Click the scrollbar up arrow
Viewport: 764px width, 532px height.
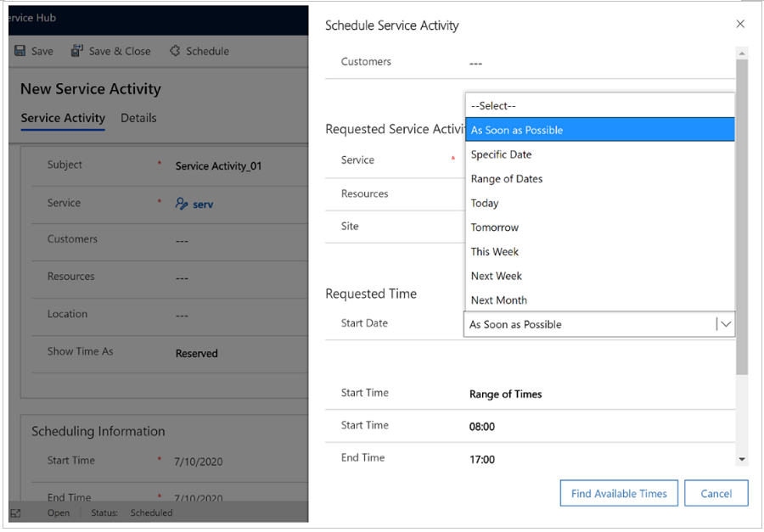click(742, 53)
